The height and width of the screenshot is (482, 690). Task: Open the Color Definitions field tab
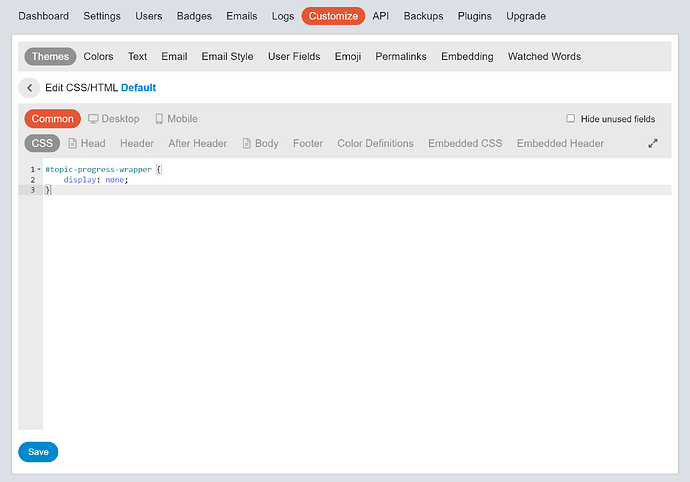(375, 143)
